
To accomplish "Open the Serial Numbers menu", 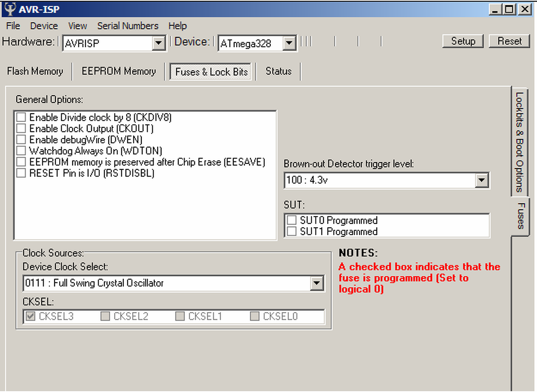I will coord(128,26).
